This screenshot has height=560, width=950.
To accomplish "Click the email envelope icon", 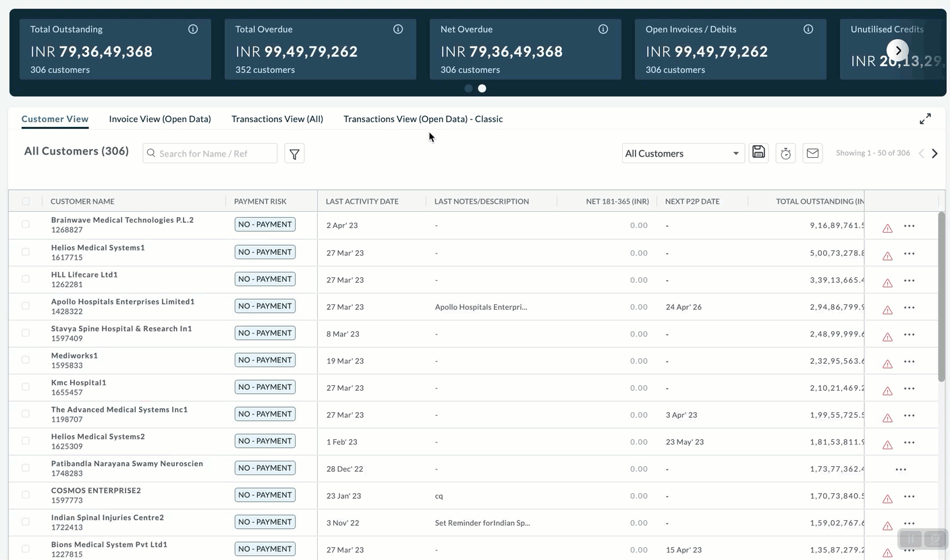I will (812, 153).
